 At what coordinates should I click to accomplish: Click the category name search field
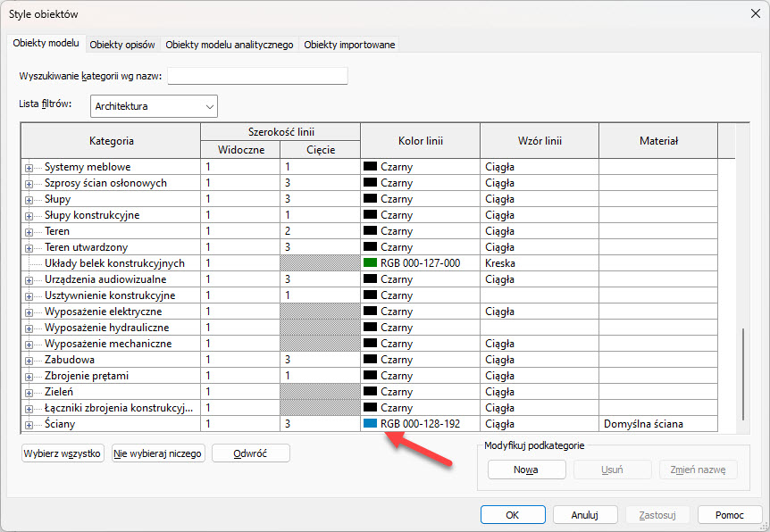[257, 76]
